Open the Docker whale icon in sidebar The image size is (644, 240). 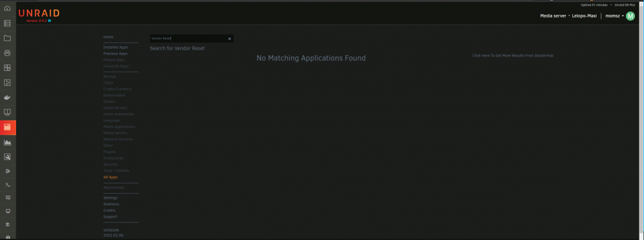click(x=7, y=98)
